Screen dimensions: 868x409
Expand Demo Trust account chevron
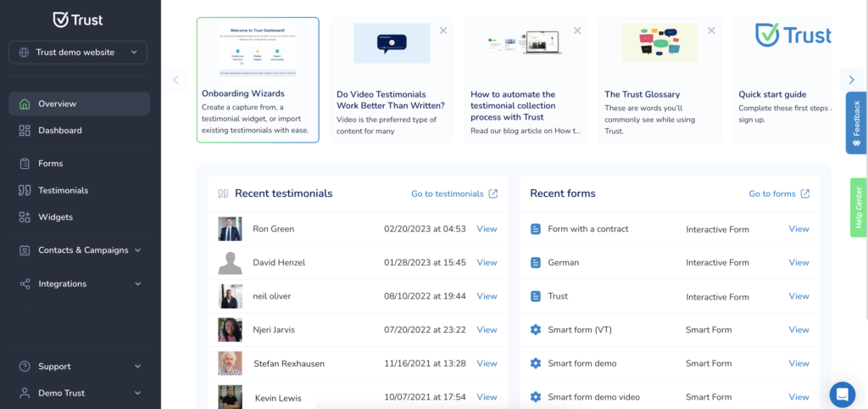[138, 393]
